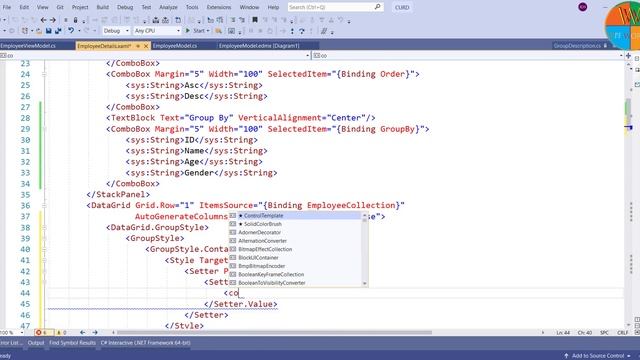Screen dimensions: 640x360
Task: Click Add to Source Control
Action: (598, 356)
